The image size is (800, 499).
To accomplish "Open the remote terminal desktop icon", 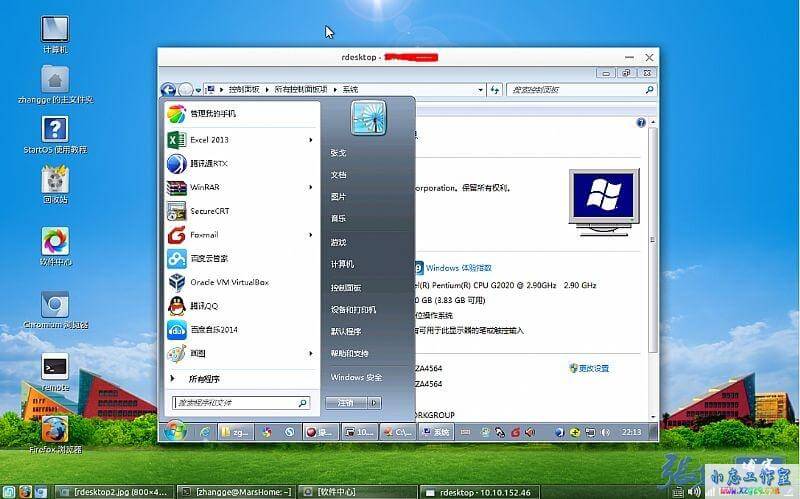I will [55, 372].
